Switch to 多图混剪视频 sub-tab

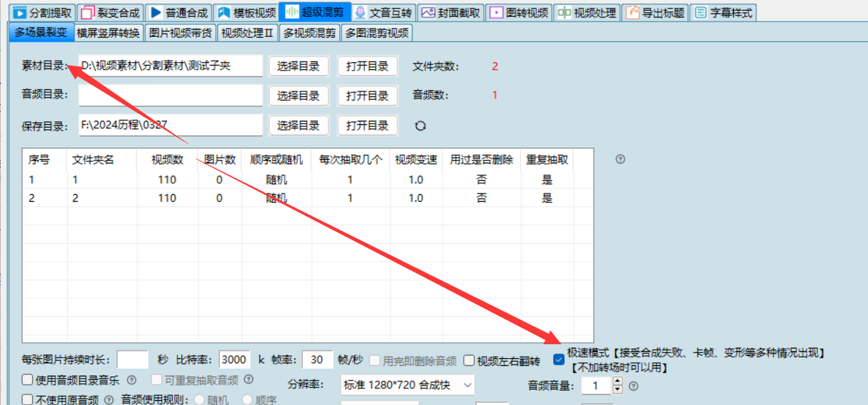click(x=376, y=32)
